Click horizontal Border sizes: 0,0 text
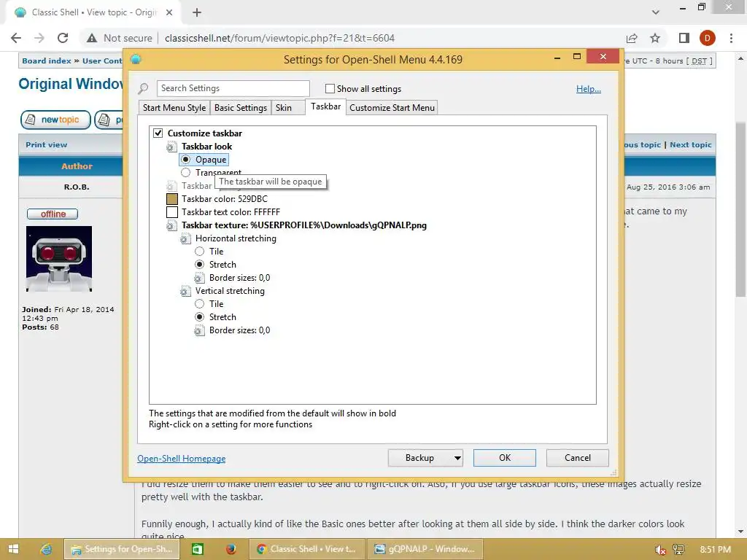The image size is (747, 560). point(239,278)
